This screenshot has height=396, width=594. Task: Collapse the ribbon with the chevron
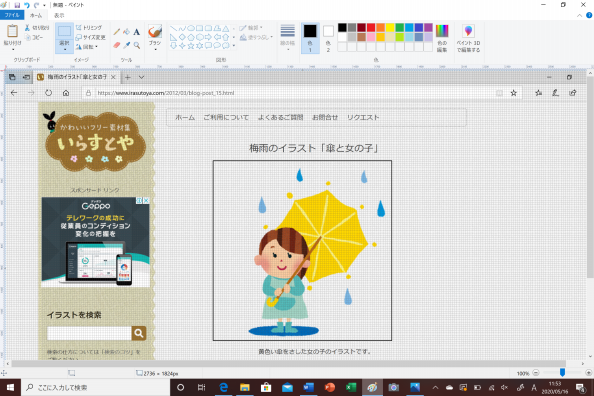[x=579, y=16]
